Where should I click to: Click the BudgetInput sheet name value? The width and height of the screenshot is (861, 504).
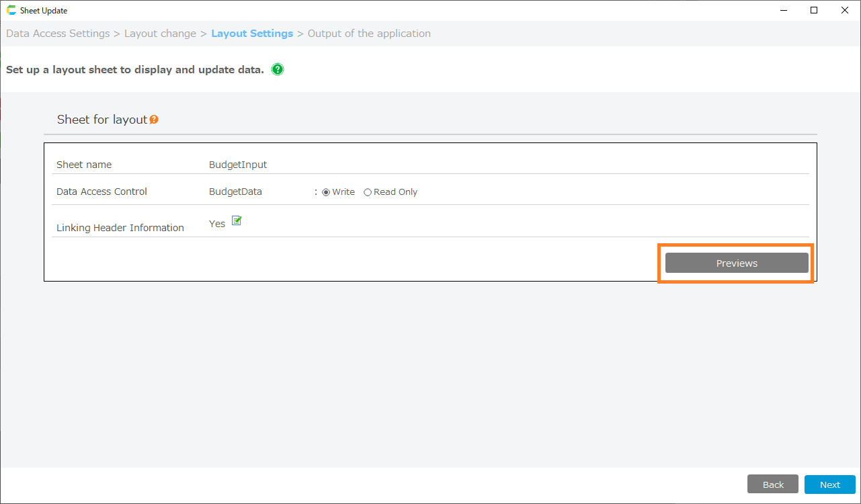(238, 165)
